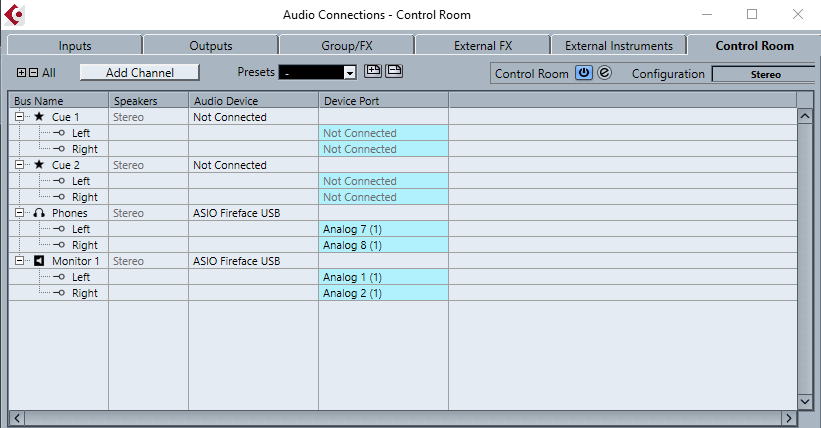Click the Phones headphone icon
Image resolution: width=821 pixels, height=428 pixels.
coord(39,213)
